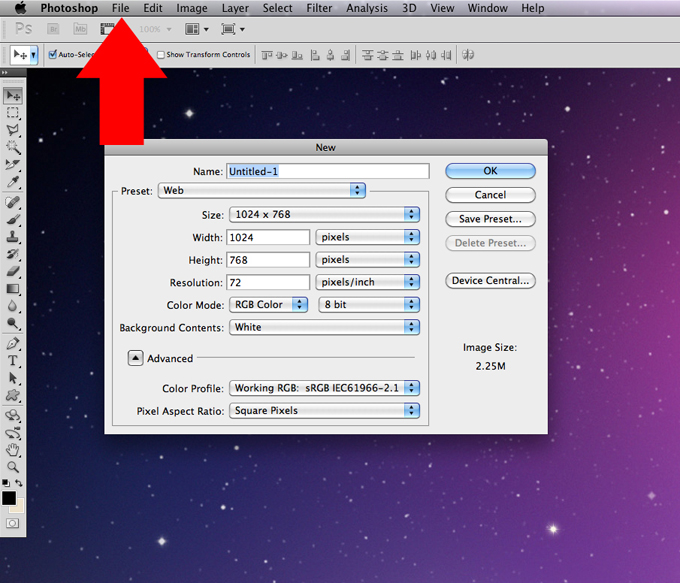
Task: Select the Move tool in the toolbox
Action: tap(13, 96)
